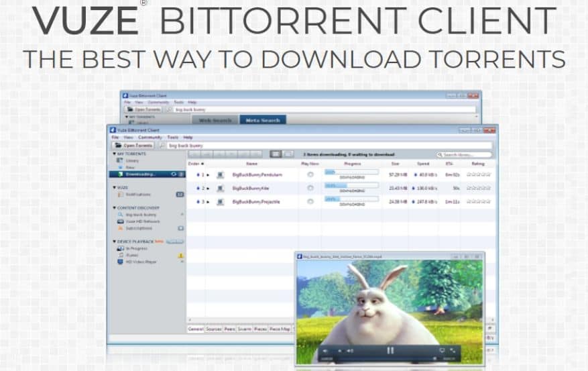The height and width of the screenshot is (371, 588).
Task: Click the add icon beside Subscriptions
Action: pyautogui.click(x=181, y=228)
